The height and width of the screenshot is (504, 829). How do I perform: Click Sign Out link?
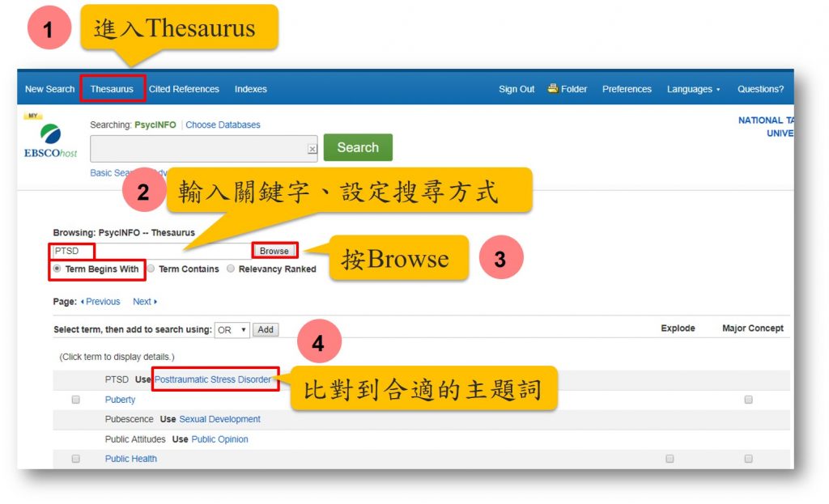(517, 89)
